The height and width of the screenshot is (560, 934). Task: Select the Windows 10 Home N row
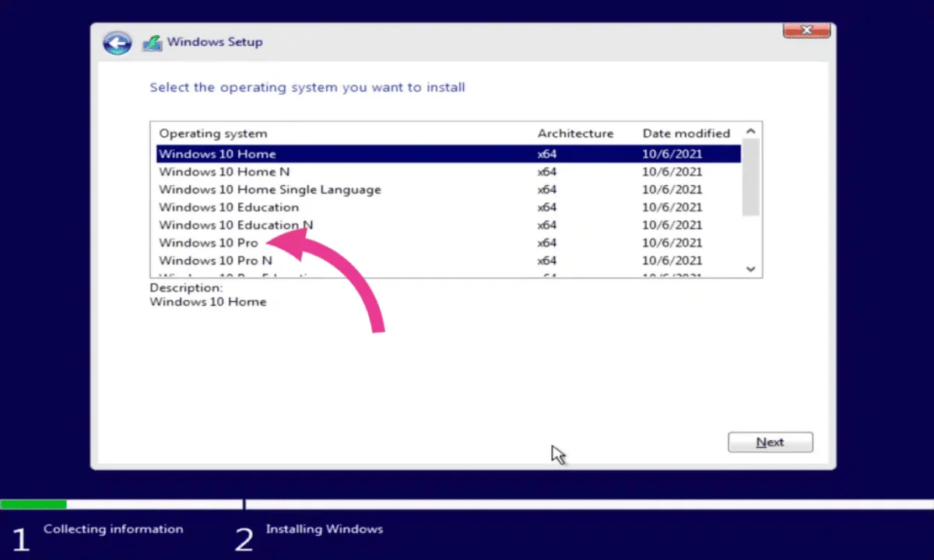(448, 172)
